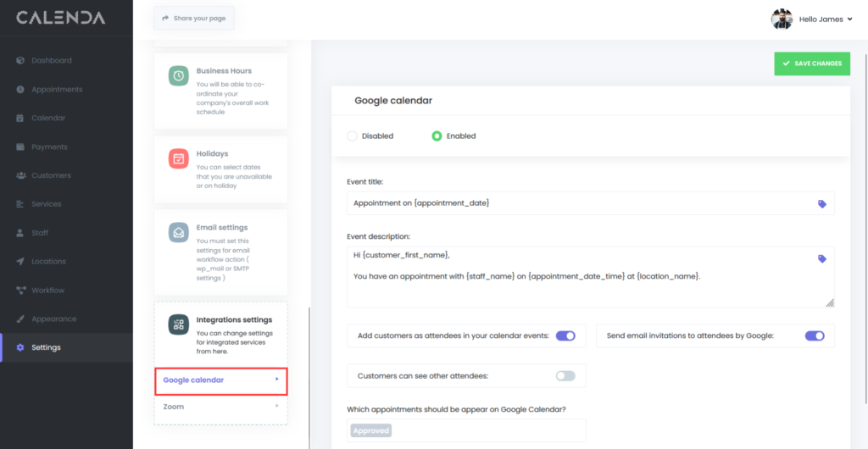Screen dimensions: 868x449
Task: Open the Hello James user dropdown
Action: pyautogui.click(x=825, y=19)
